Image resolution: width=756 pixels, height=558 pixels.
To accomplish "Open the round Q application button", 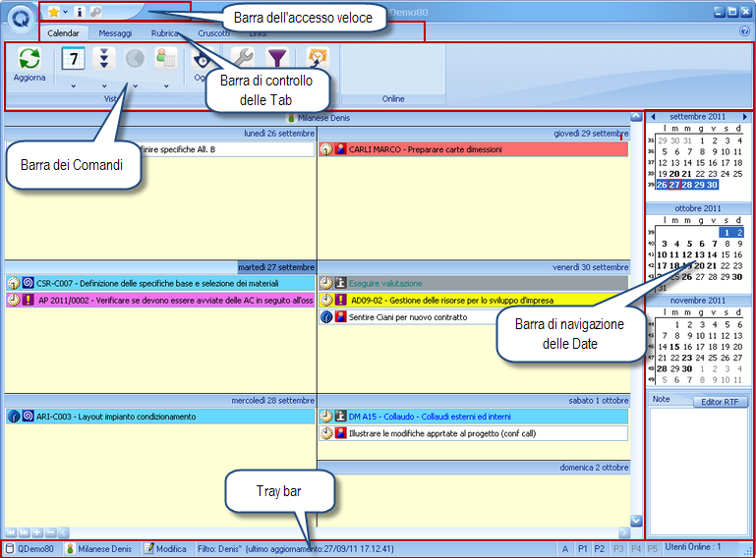I will pos(21,19).
